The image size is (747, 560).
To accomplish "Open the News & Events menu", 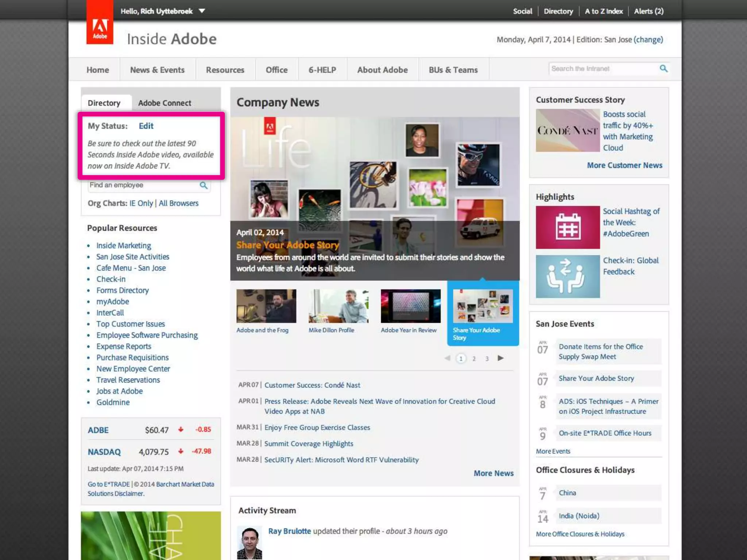I will click(x=157, y=70).
